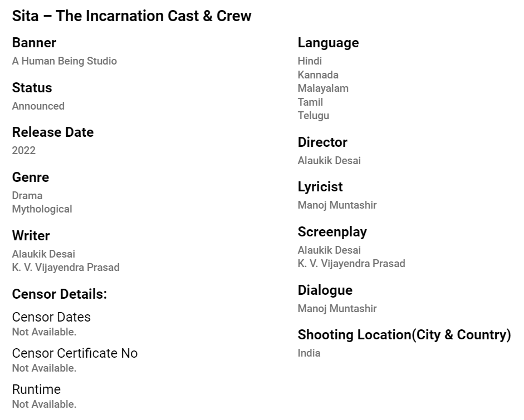The height and width of the screenshot is (420, 524).
Task: Select the Hindi language link
Action: click(310, 61)
